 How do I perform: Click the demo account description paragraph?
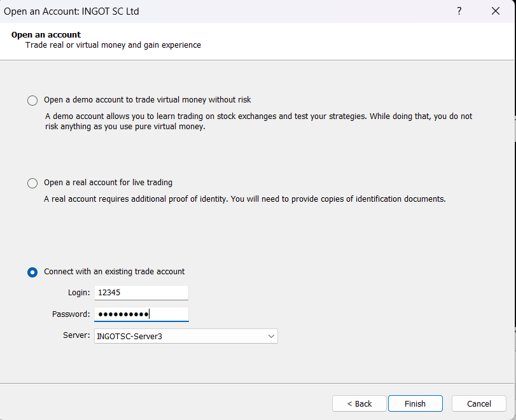pyautogui.click(x=259, y=121)
